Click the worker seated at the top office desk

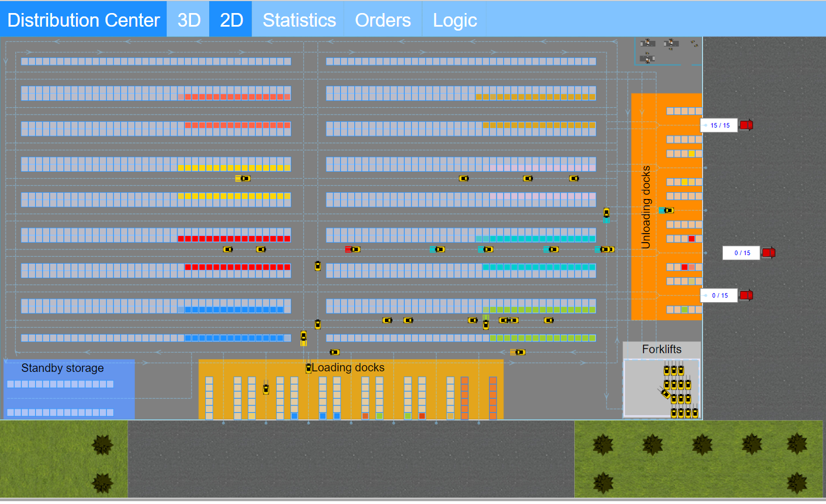(x=647, y=41)
